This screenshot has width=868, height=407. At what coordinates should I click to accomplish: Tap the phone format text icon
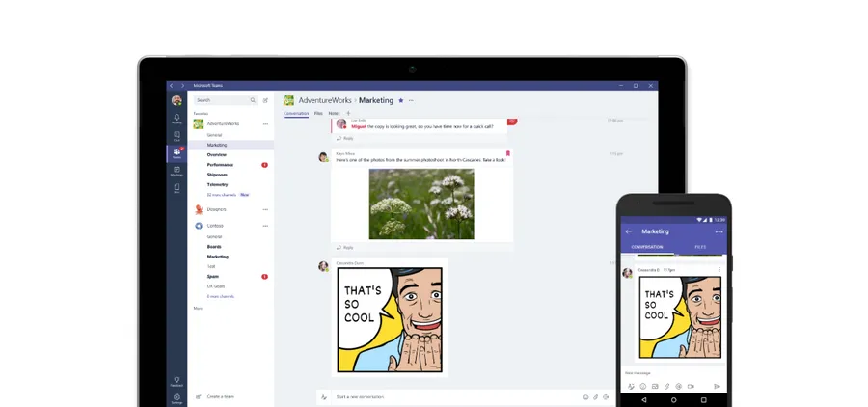(x=631, y=387)
